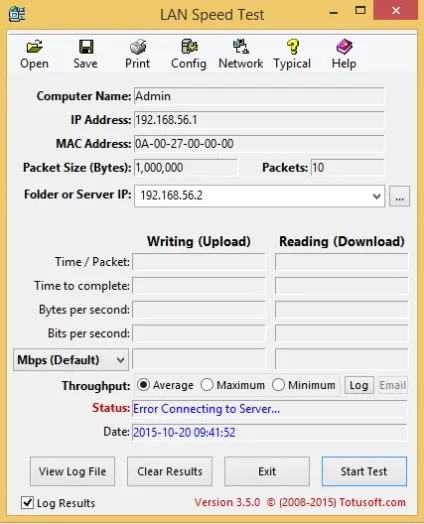The height and width of the screenshot is (524, 424).
Task: Uncheck the Log Results checkbox
Action: coord(27,503)
